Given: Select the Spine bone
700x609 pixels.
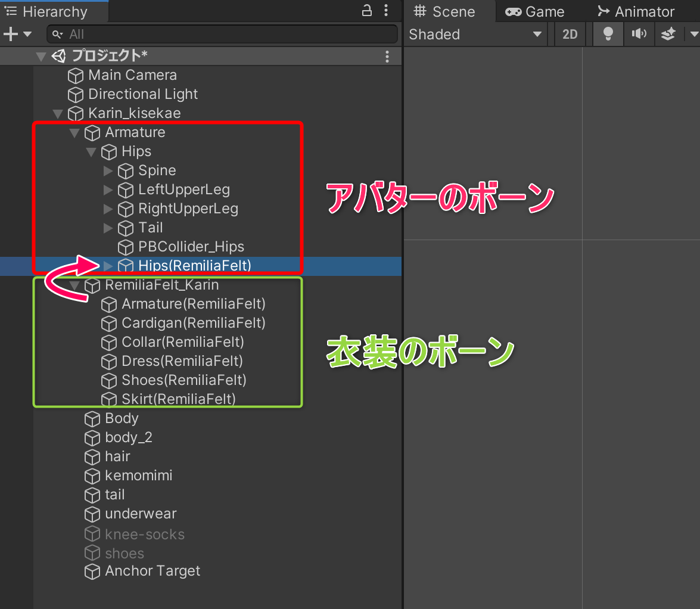Looking at the screenshot, I should click(157, 170).
